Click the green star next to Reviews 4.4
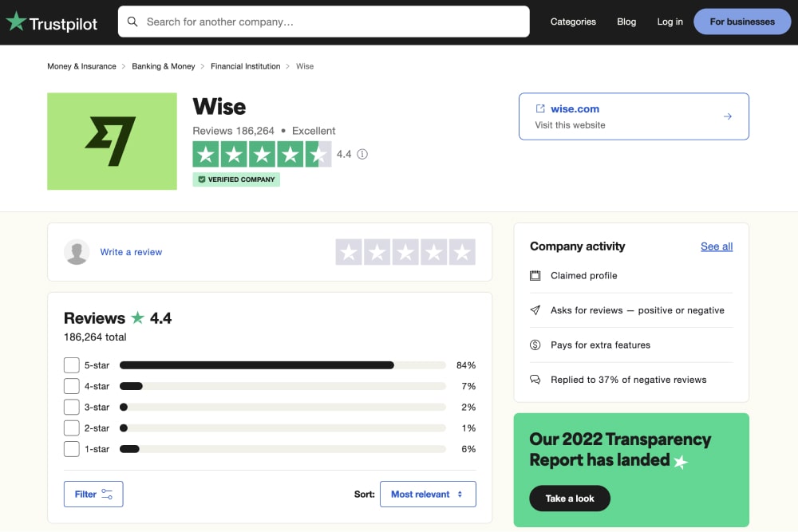The height and width of the screenshot is (532, 798). (137, 317)
